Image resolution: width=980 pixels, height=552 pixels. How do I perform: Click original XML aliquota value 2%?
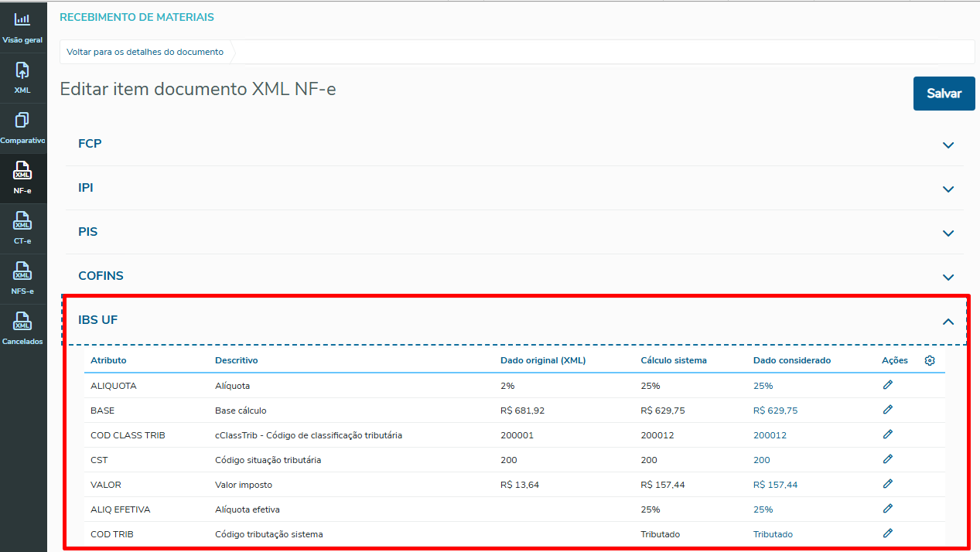coord(507,386)
